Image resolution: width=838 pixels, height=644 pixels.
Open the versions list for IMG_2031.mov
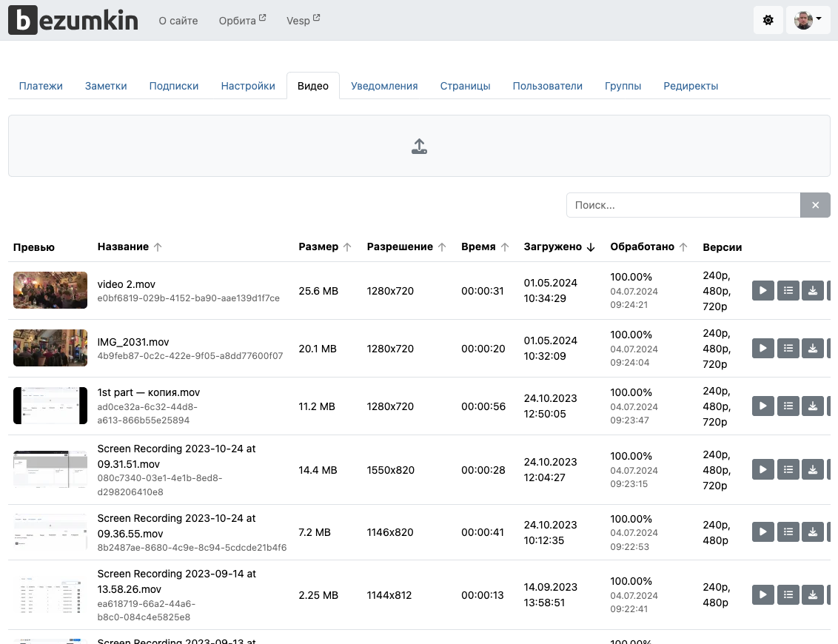point(788,348)
